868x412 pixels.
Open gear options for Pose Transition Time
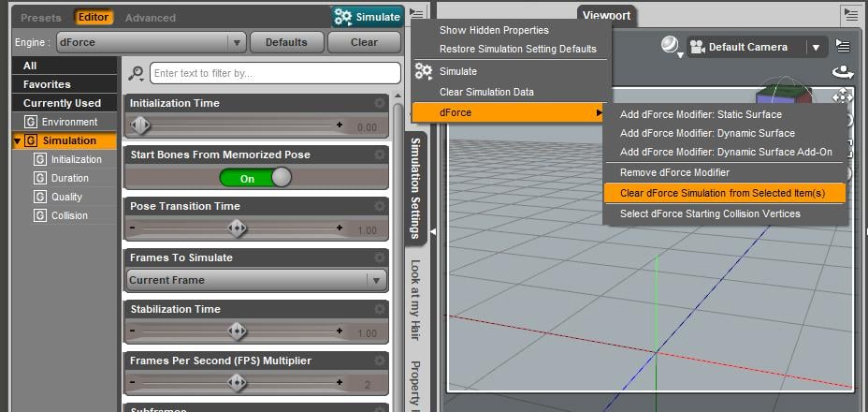click(x=380, y=206)
